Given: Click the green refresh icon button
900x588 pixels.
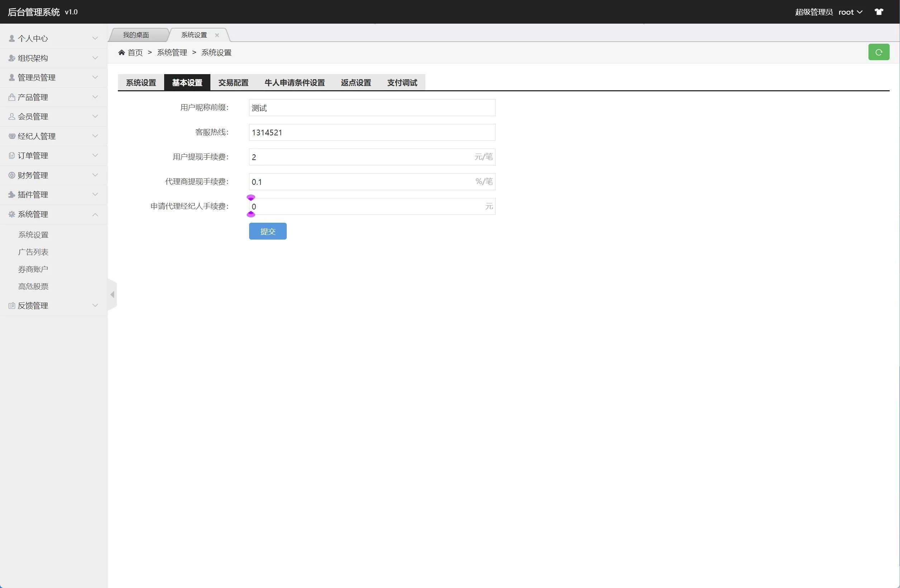Looking at the screenshot, I should (878, 52).
